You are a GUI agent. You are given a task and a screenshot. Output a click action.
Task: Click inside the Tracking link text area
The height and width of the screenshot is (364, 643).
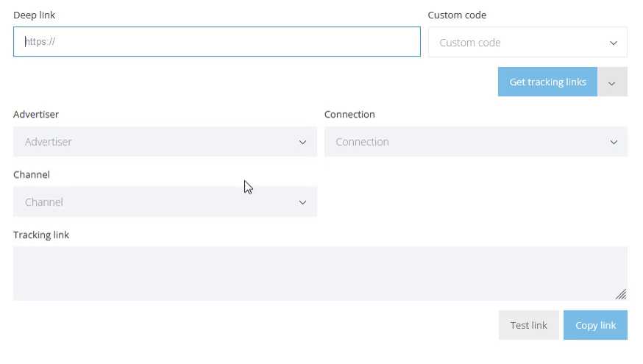[x=320, y=274]
